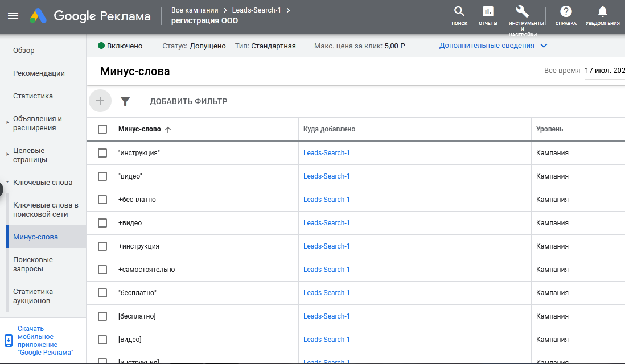Sort by the Минус-слово column header
Viewport: 625px width, 364px height.
[x=139, y=129]
